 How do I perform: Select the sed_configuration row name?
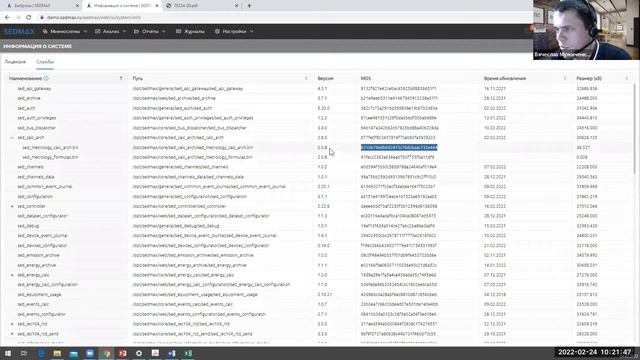(x=35, y=196)
